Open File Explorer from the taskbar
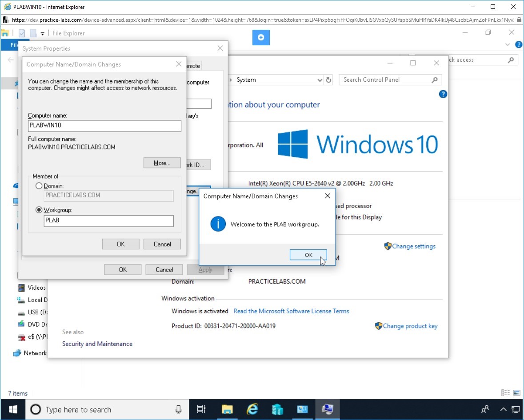This screenshot has height=420, width=524. [x=227, y=409]
